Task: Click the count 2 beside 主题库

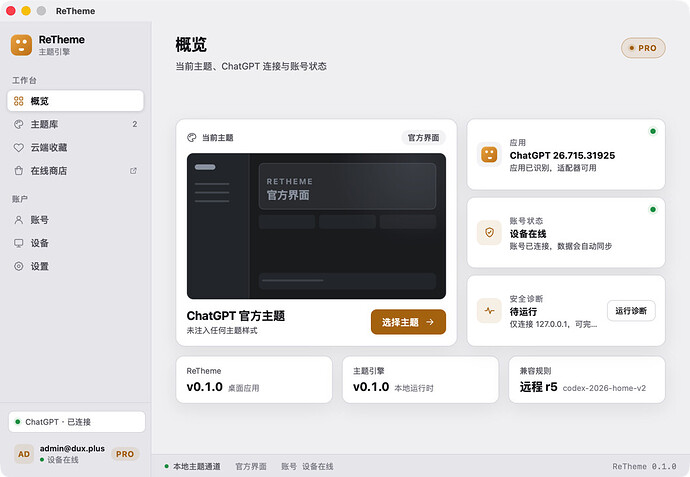Action: click(x=135, y=125)
